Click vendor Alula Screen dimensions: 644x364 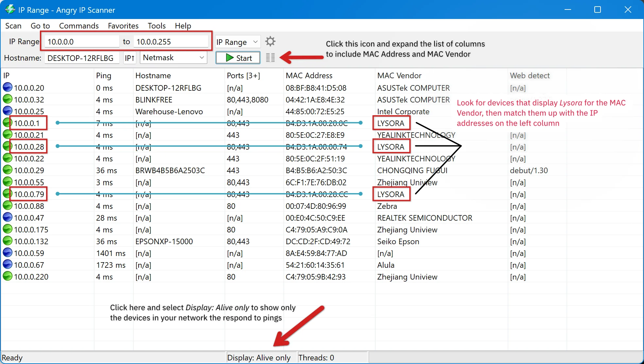tap(386, 265)
